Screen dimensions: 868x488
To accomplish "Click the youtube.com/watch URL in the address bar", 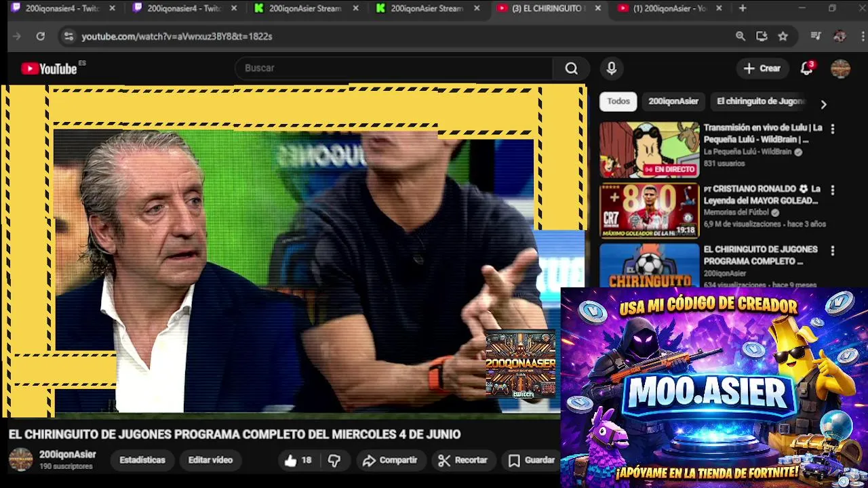I will coord(177,36).
